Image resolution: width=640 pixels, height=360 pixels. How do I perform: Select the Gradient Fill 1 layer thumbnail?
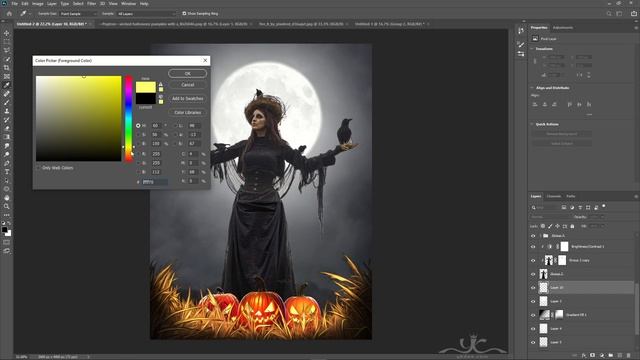click(544, 315)
